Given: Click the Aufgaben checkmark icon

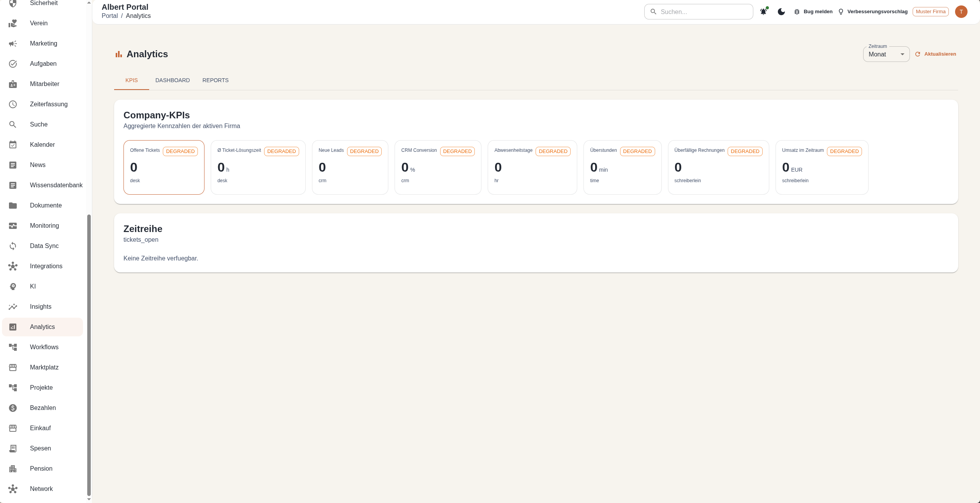Looking at the screenshot, I should pos(13,64).
